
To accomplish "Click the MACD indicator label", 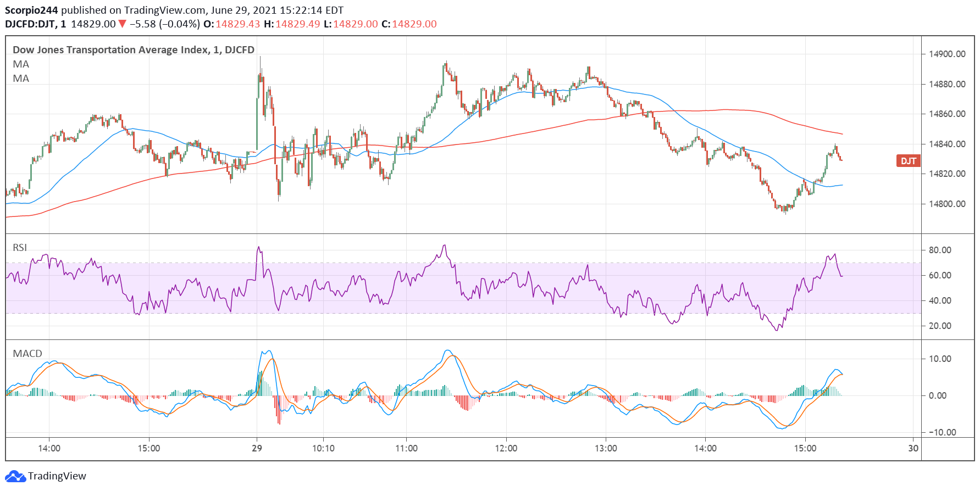I will click(27, 354).
